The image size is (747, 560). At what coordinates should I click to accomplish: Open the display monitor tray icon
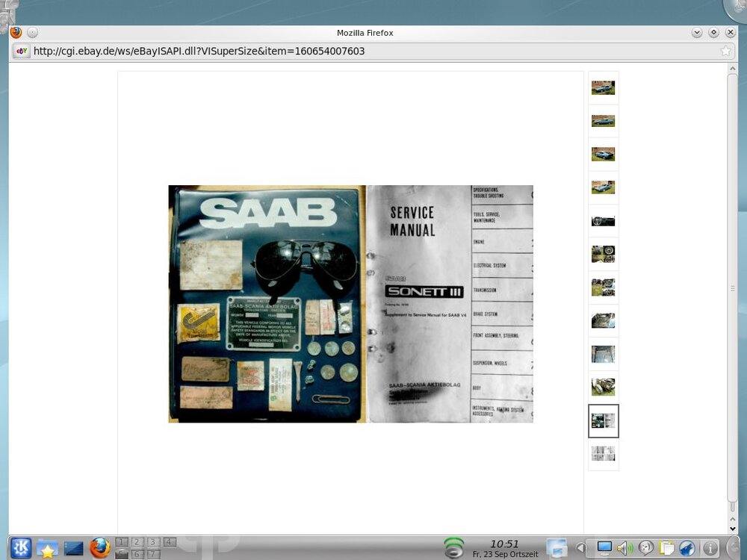tap(604, 548)
